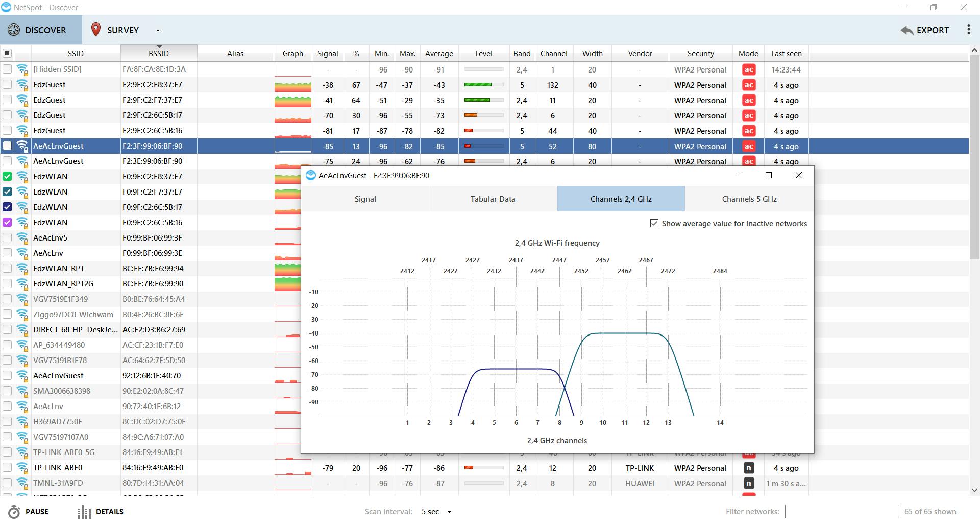Click level bar for EdzGuest F2:9F:C2:6C:5B:17
Screen dimensions: 980x526
point(484,115)
